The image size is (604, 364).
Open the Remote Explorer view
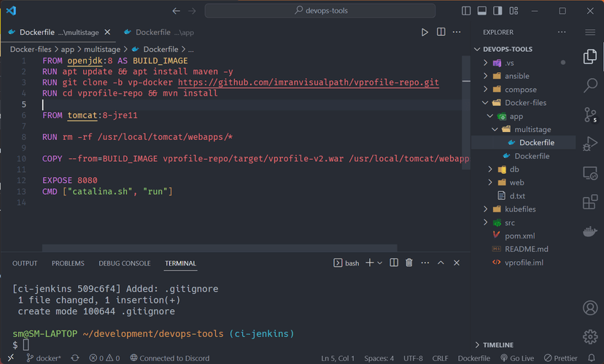tap(589, 173)
